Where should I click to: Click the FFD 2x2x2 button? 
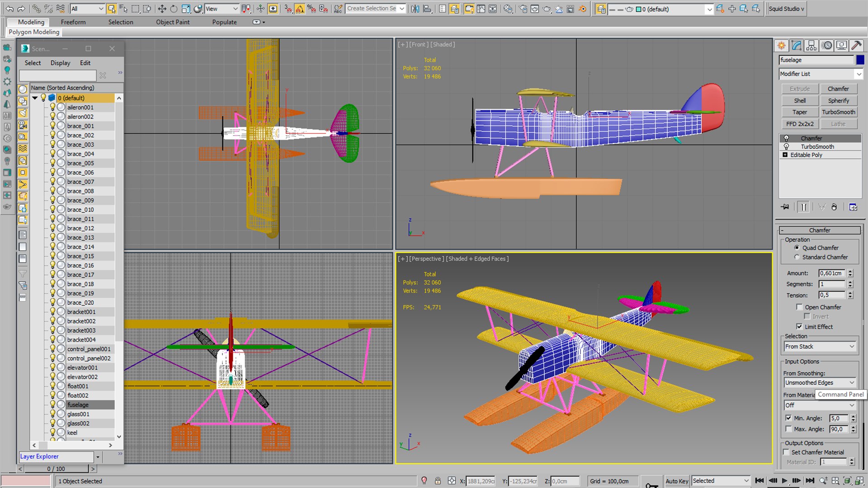(x=800, y=124)
